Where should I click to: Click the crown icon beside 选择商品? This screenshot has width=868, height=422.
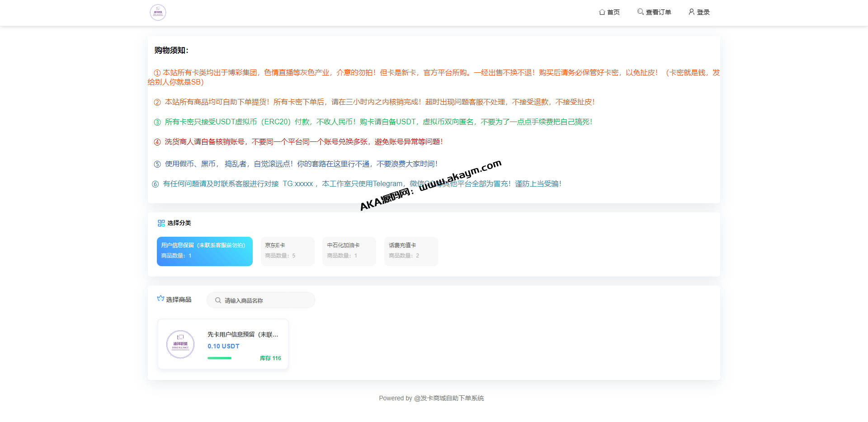[160, 299]
